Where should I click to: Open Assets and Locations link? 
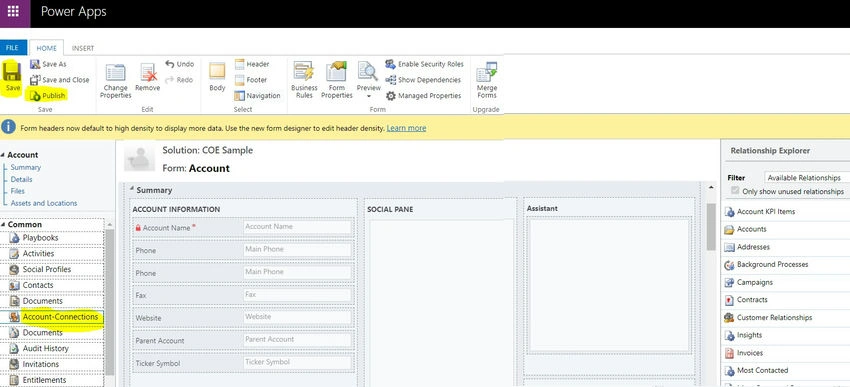(44, 203)
